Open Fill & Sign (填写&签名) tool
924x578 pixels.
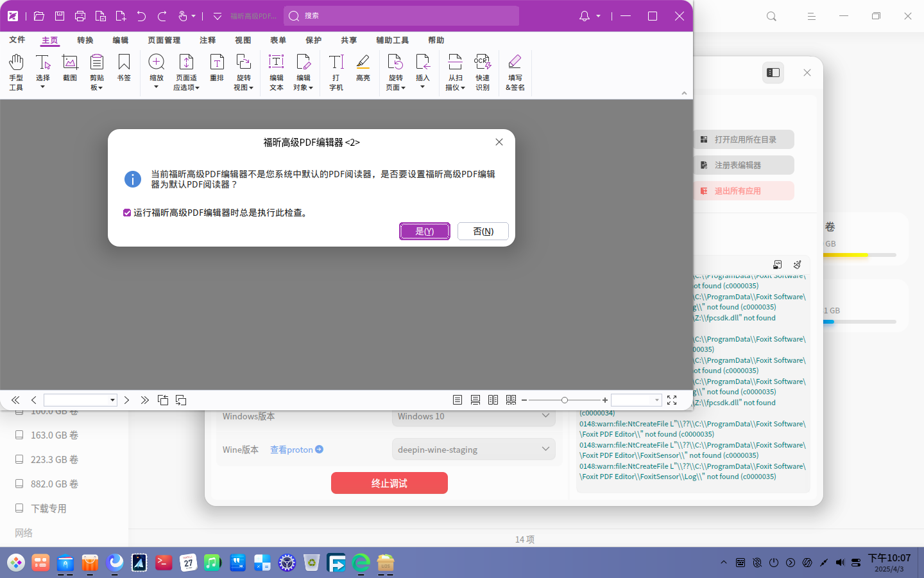pos(515,72)
